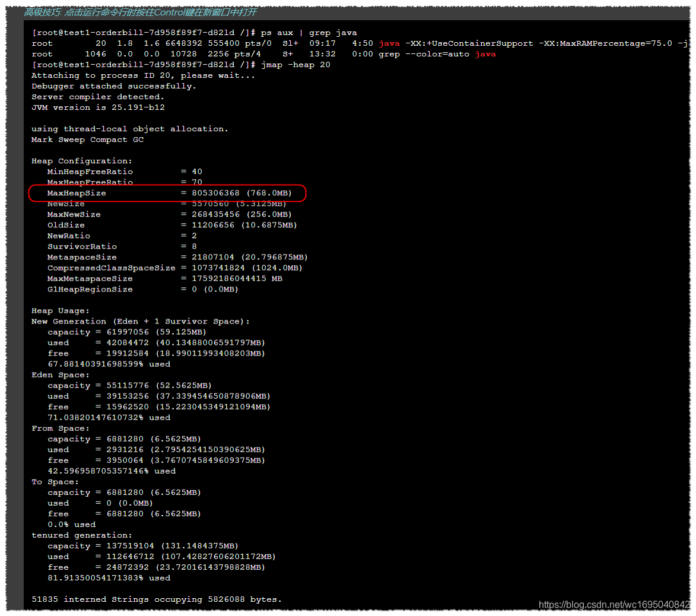This screenshot has height=616, width=696.
Task: Click 'Attaching to process ID 20' line
Action: pos(144,75)
